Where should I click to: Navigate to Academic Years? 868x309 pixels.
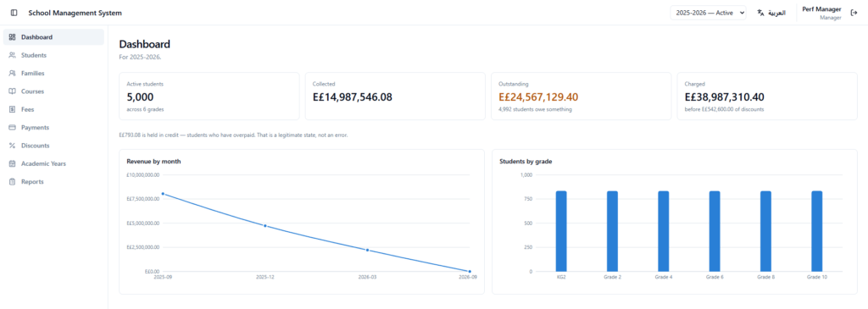click(53, 163)
